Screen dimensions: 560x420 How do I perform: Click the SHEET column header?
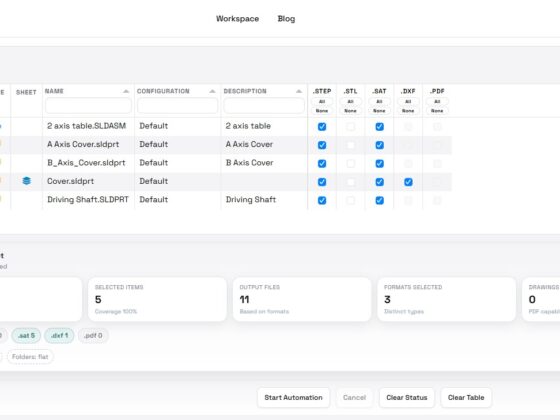pyautogui.click(x=26, y=92)
